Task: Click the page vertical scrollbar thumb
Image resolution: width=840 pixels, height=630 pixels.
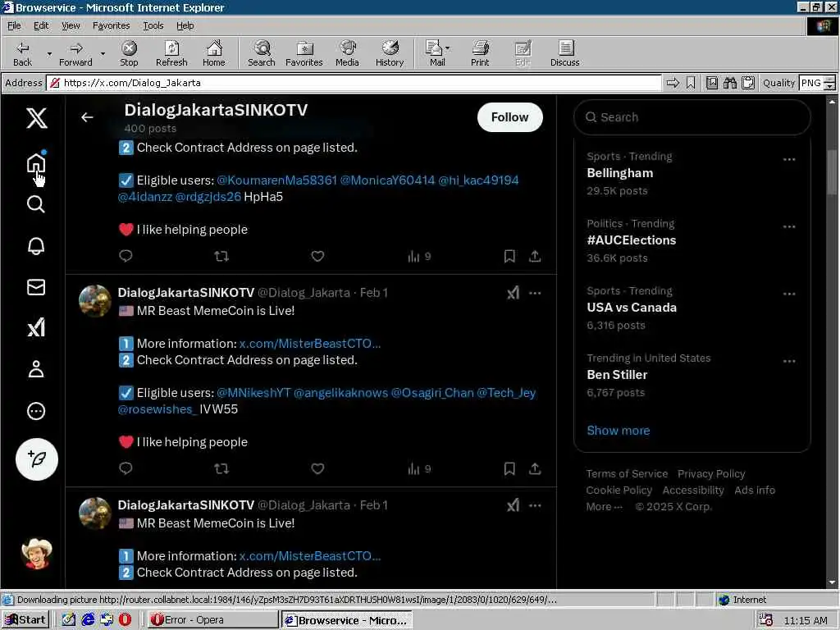Action: (x=832, y=172)
